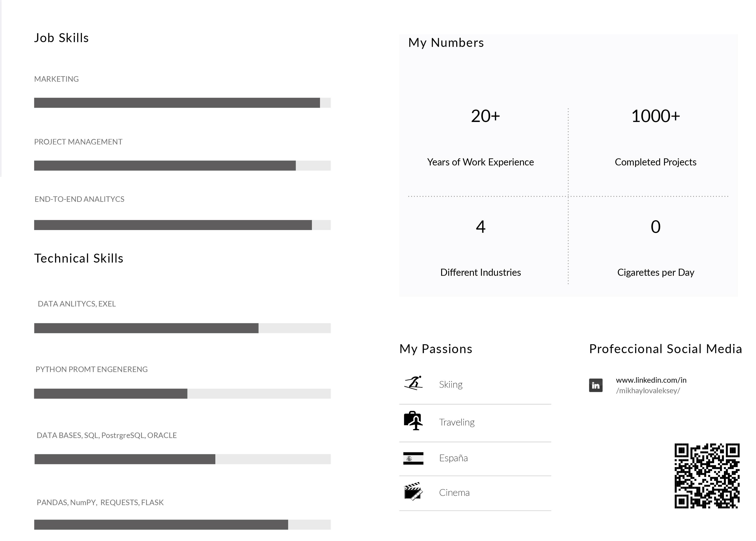This screenshot has height=541, width=756.
Task: Open the www.linkedin.com/in link
Action: pyautogui.click(x=651, y=380)
